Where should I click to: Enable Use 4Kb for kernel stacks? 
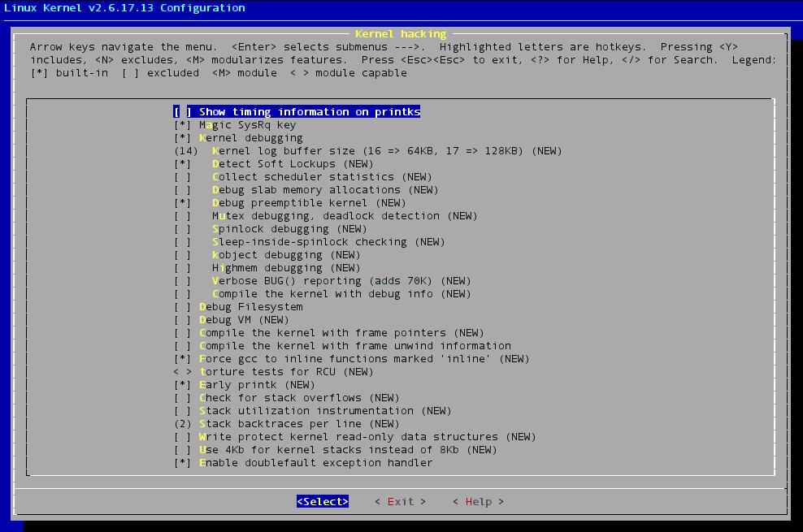tap(335, 450)
